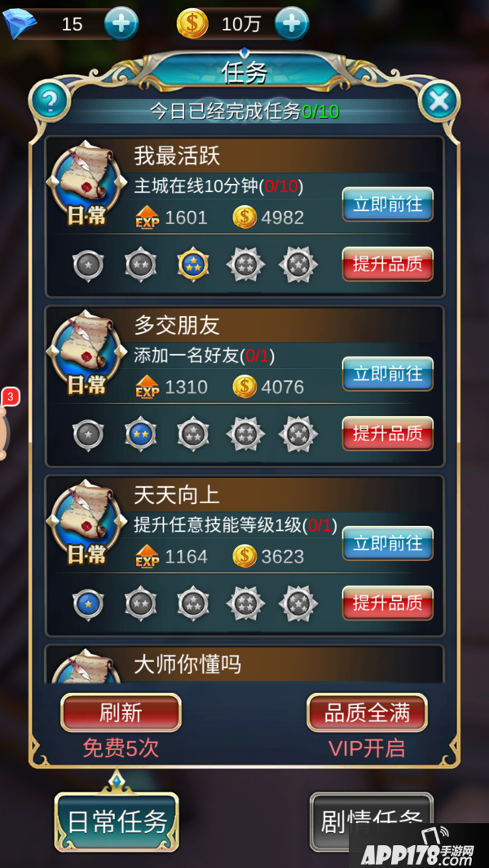Select the scroll icon for 天天向上 quest
Viewport: 489px width, 868px height.
[x=86, y=523]
